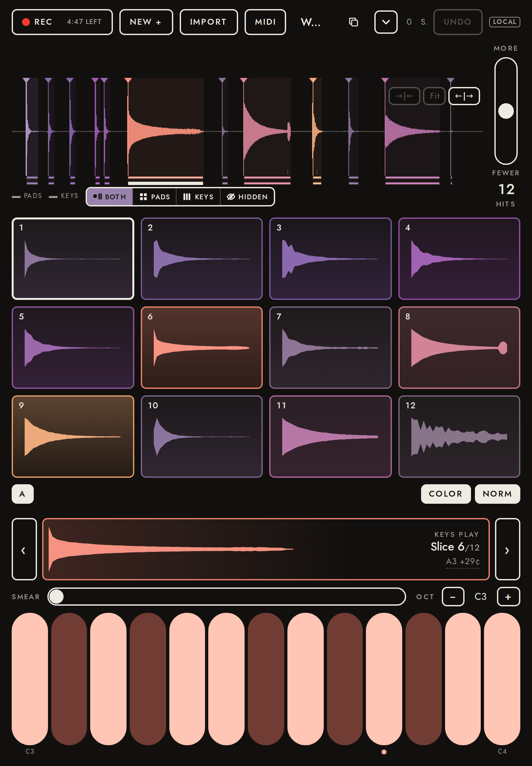Click the amber slice marker in waveform

(x=313, y=80)
